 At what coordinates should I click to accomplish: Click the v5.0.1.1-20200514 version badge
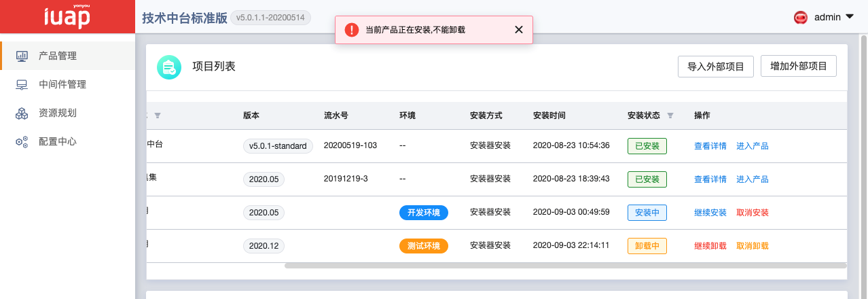tap(271, 18)
